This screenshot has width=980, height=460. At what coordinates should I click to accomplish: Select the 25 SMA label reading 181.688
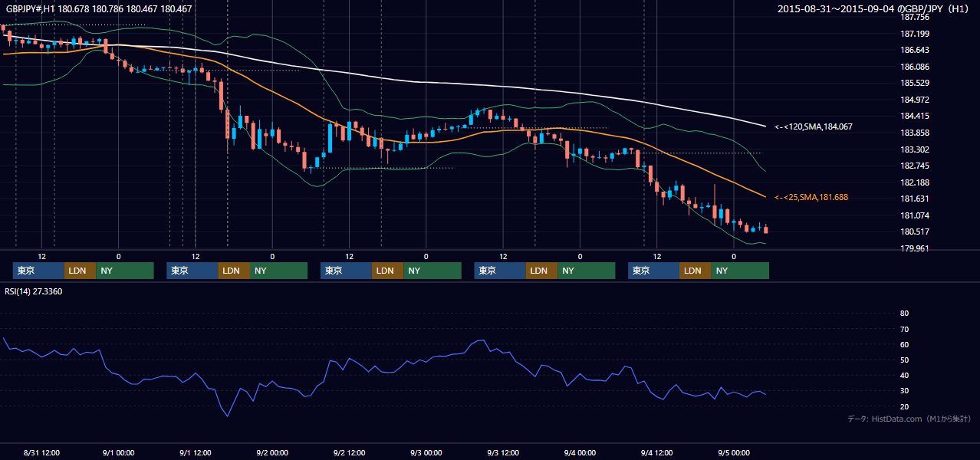(x=811, y=198)
